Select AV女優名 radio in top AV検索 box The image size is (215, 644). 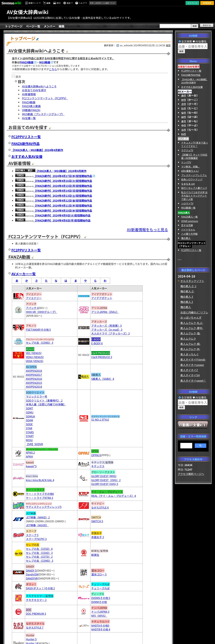point(194,41)
